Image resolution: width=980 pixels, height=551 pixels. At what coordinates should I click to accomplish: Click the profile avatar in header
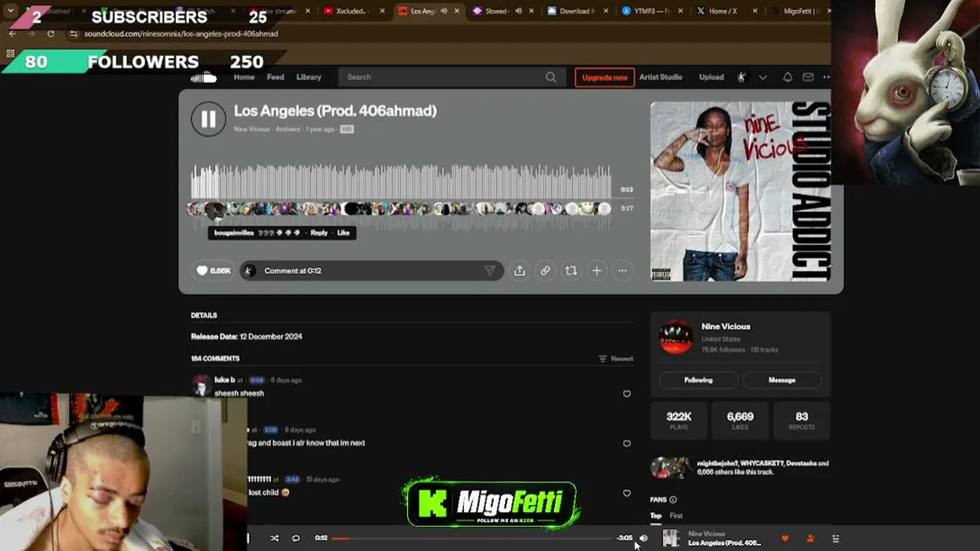click(x=741, y=77)
